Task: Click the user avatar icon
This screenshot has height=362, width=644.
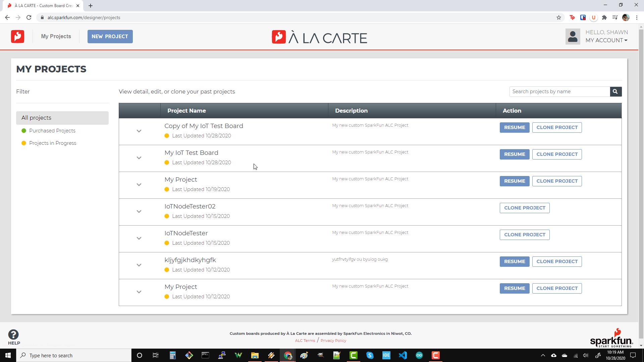Action: [573, 36]
